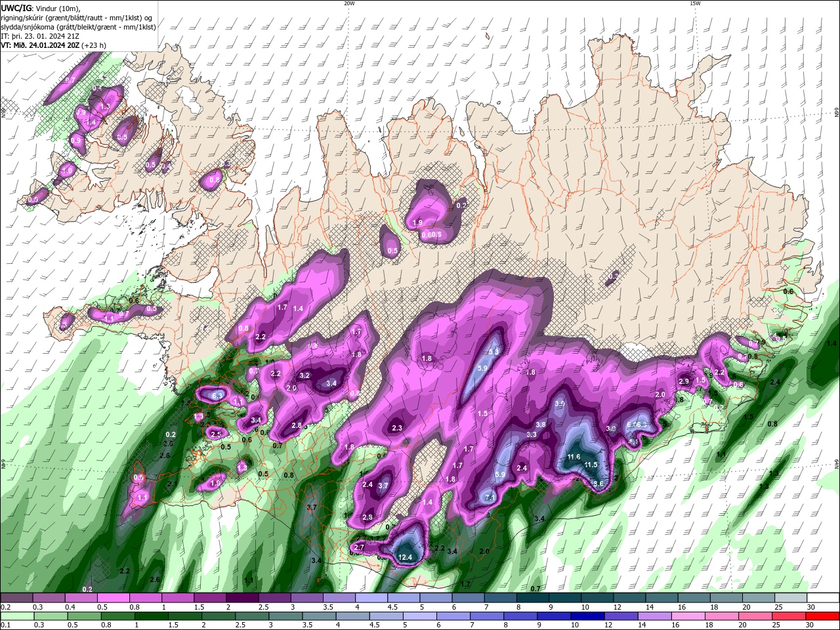Click the 11.5 value on the map
840x630 pixels.
click(x=591, y=465)
